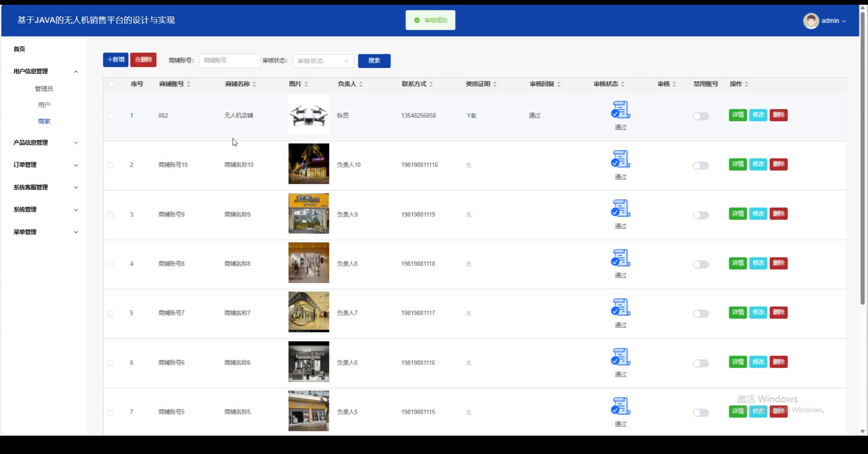Sort the 商铺账号 column

point(189,84)
